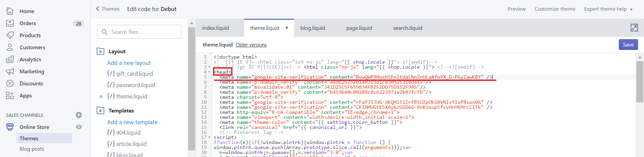Open the Home icon in sidebar
Viewport: 644px width, 157px height.
point(10,11)
